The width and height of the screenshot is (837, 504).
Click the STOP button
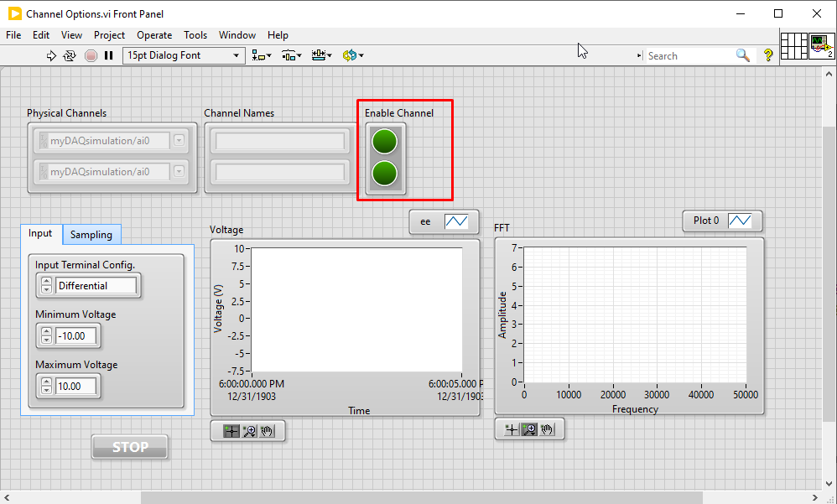coord(130,447)
